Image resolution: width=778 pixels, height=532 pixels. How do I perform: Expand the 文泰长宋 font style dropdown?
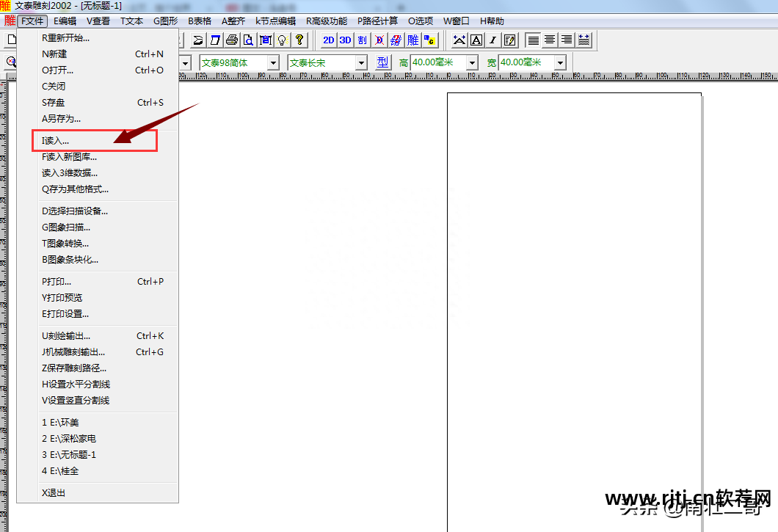point(361,63)
